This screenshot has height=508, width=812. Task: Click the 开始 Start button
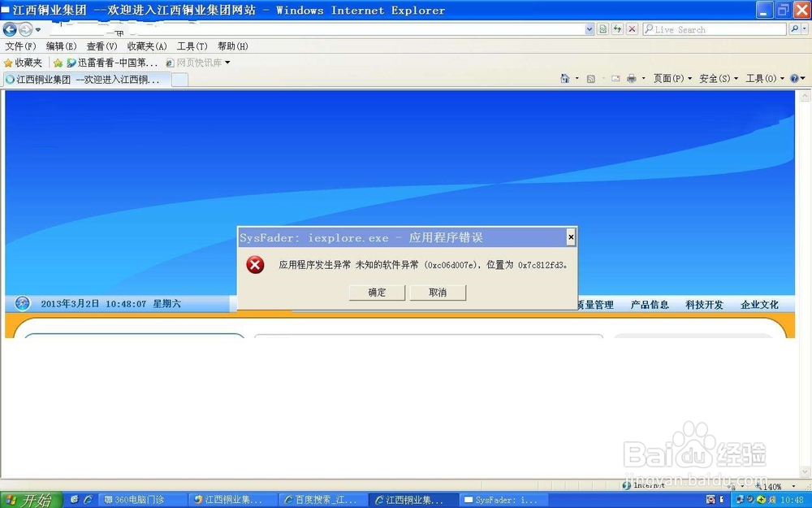point(31,500)
